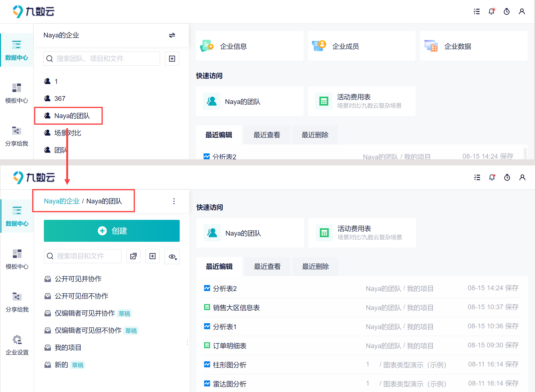Open 分享给我 in the upper sidebar
535x392 pixels.
click(x=17, y=136)
